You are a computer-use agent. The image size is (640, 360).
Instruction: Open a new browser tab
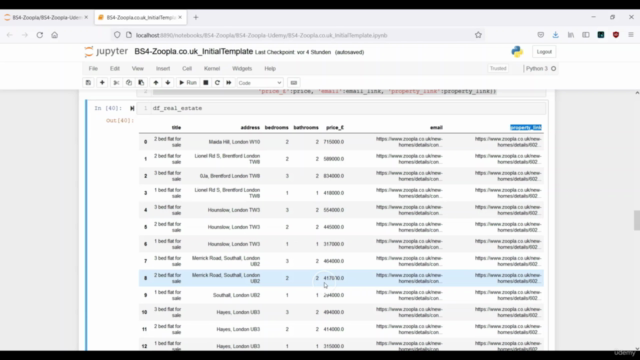[196, 18]
